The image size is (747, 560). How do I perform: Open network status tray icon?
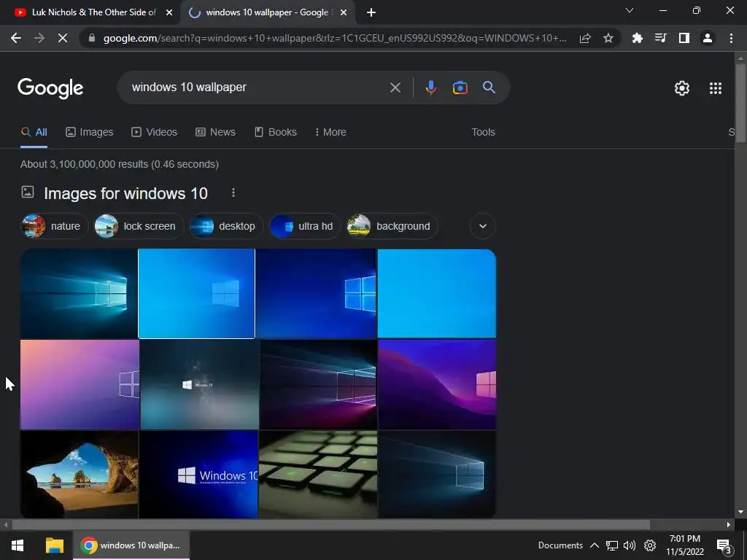coord(612,545)
